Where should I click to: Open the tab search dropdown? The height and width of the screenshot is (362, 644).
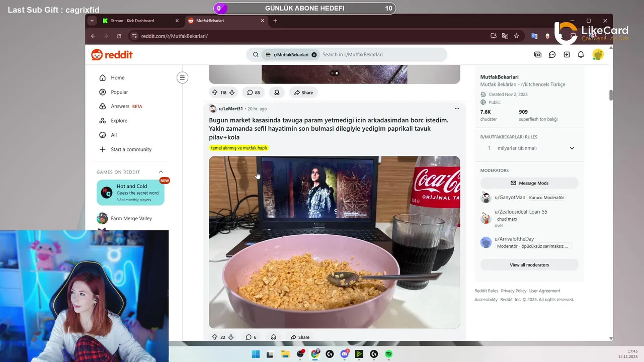pos(92,21)
